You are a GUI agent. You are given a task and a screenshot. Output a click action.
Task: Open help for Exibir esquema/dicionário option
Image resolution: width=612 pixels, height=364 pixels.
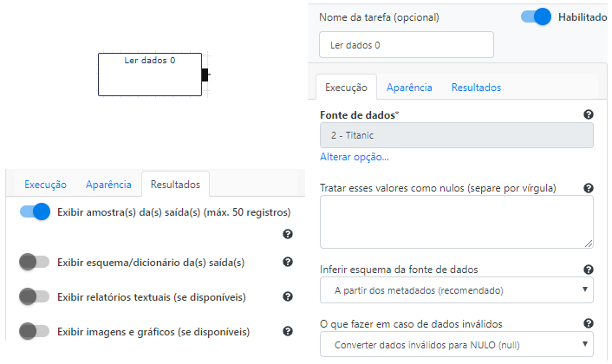click(288, 262)
